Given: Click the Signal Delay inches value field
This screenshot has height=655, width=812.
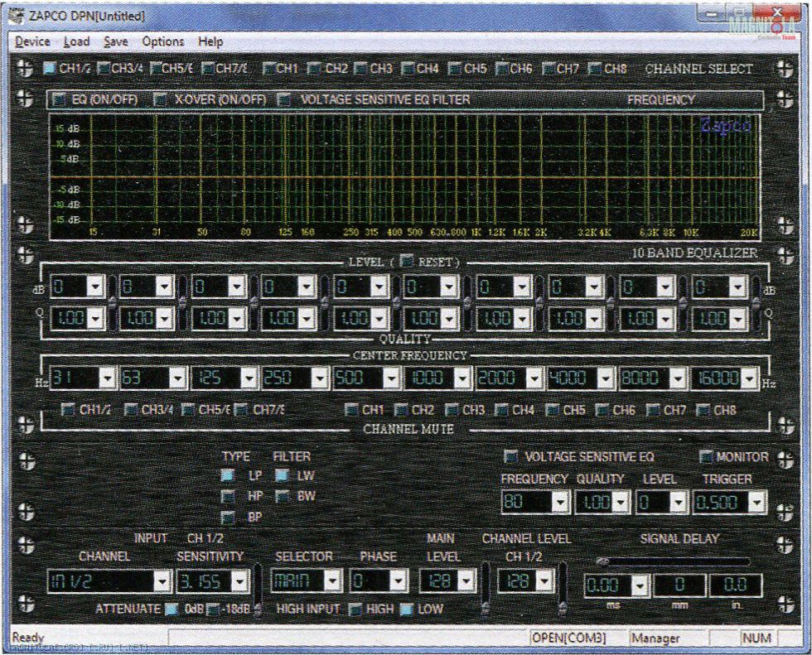Looking at the screenshot, I should pyautogui.click(x=735, y=585).
